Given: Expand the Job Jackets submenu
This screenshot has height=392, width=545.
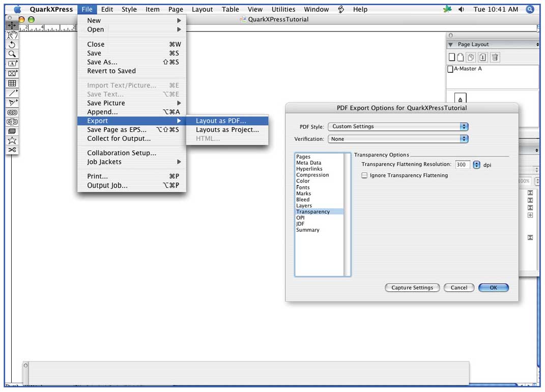Looking at the screenshot, I should tap(132, 162).
